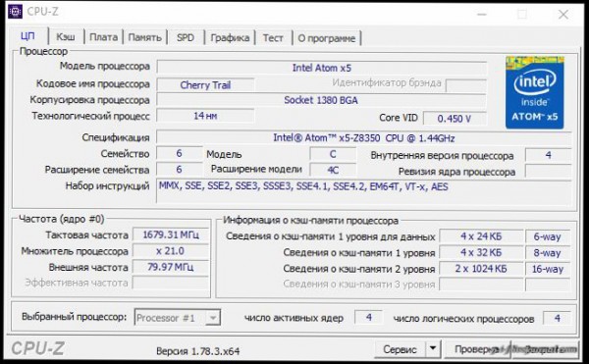Click the Выбранный процессор label
This screenshot has width=589, height=364.
pyautogui.click(x=75, y=317)
